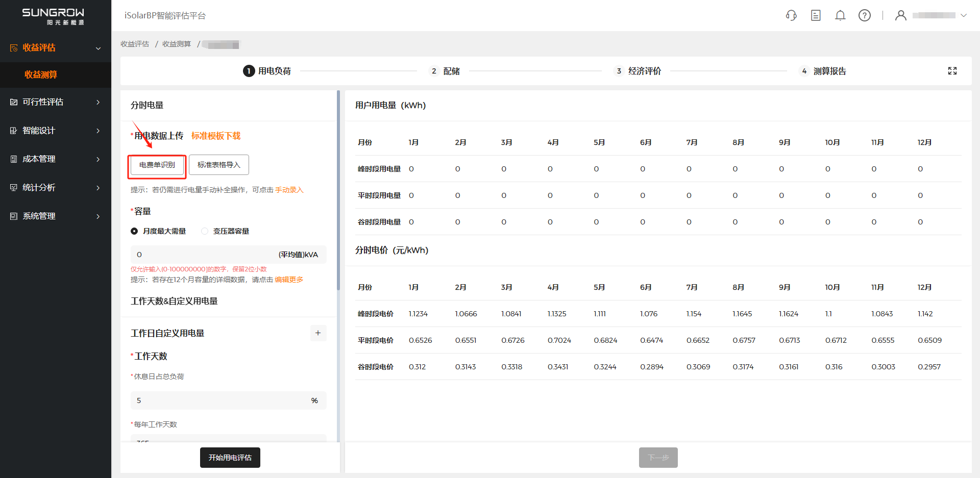Click the 智能设计 sidebar icon
Viewport: 980px width, 478px height.
[x=14, y=131]
